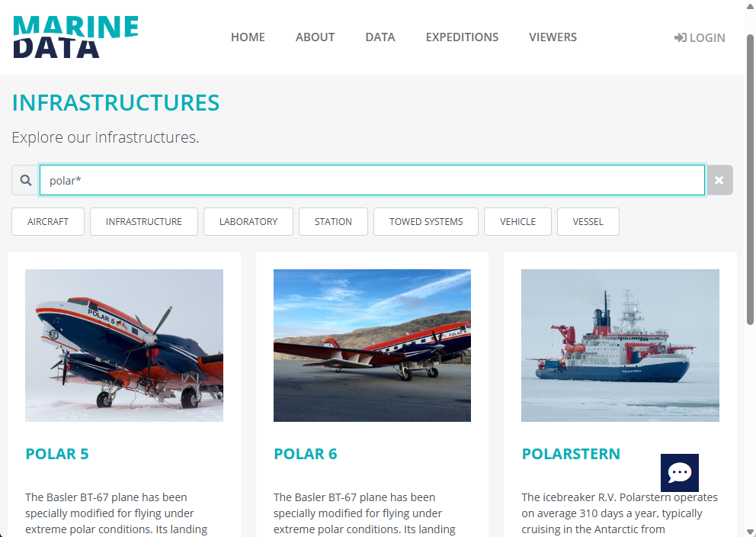This screenshot has height=537, width=756.
Task: Click the login arrow icon
Action: [x=681, y=37]
